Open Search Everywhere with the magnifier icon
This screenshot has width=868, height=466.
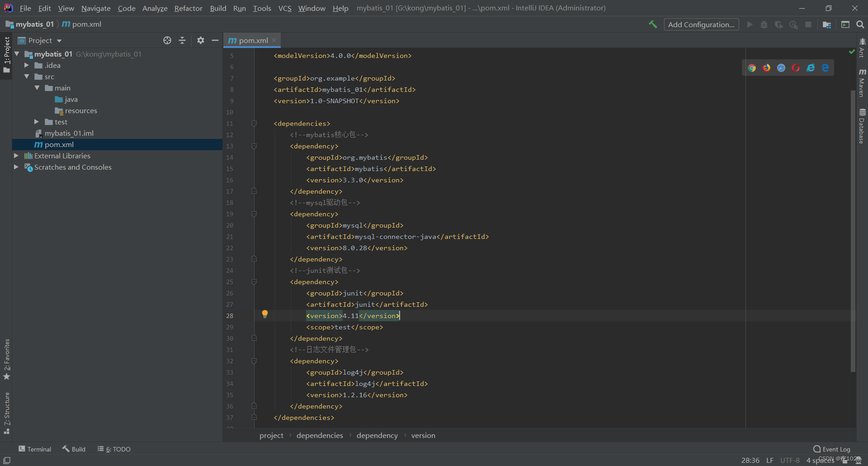(x=860, y=24)
